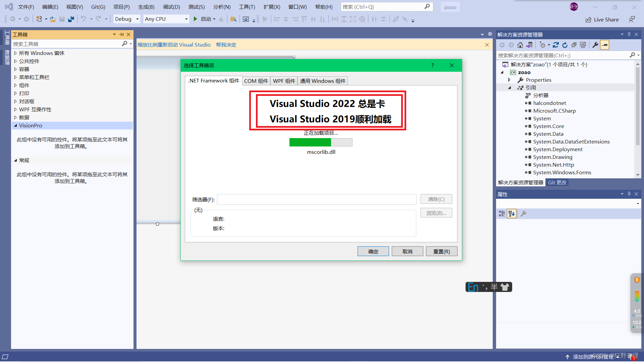Click the Save All toolbar icon
Image resolution: width=644 pixels, height=362 pixels.
click(x=71, y=19)
